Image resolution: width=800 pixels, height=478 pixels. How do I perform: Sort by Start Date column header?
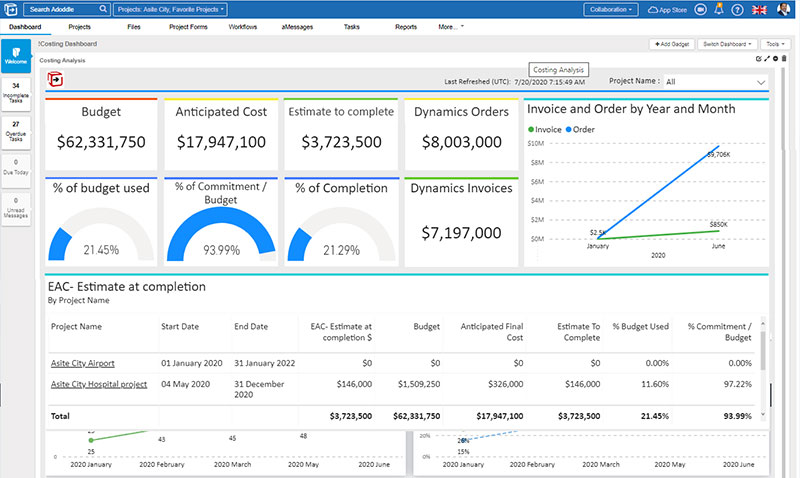[180, 326]
